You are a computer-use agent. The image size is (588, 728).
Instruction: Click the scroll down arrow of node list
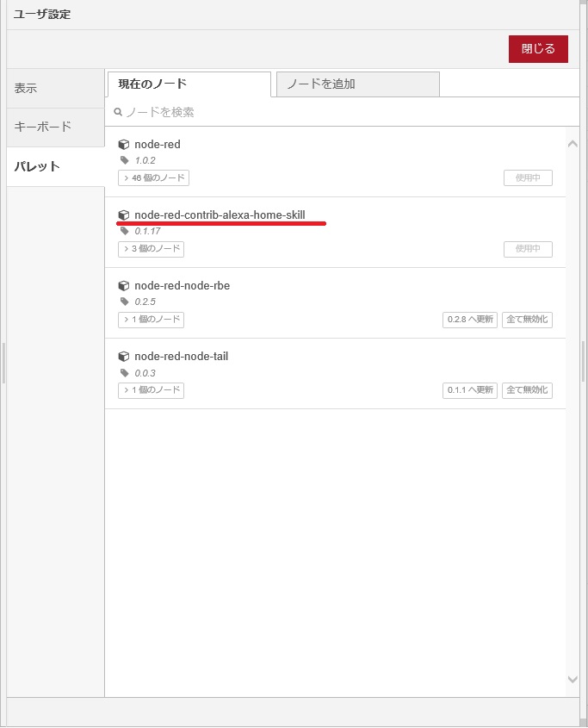tap(573, 679)
